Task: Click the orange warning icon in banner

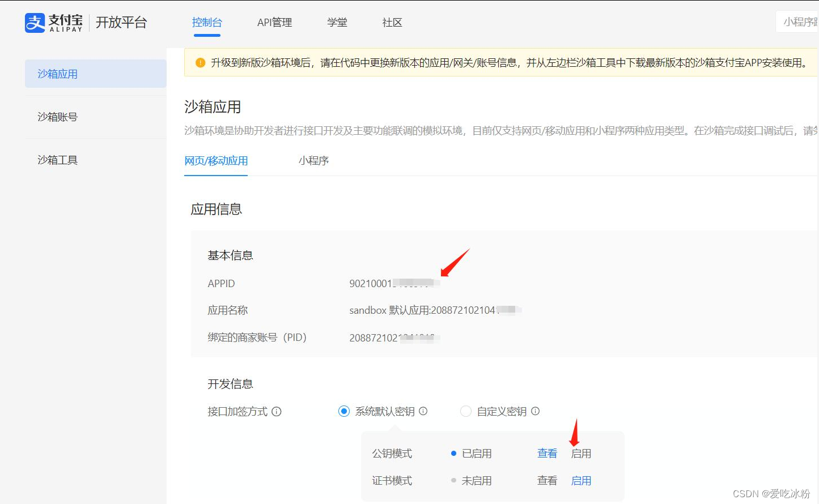Action: (x=200, y=63)
